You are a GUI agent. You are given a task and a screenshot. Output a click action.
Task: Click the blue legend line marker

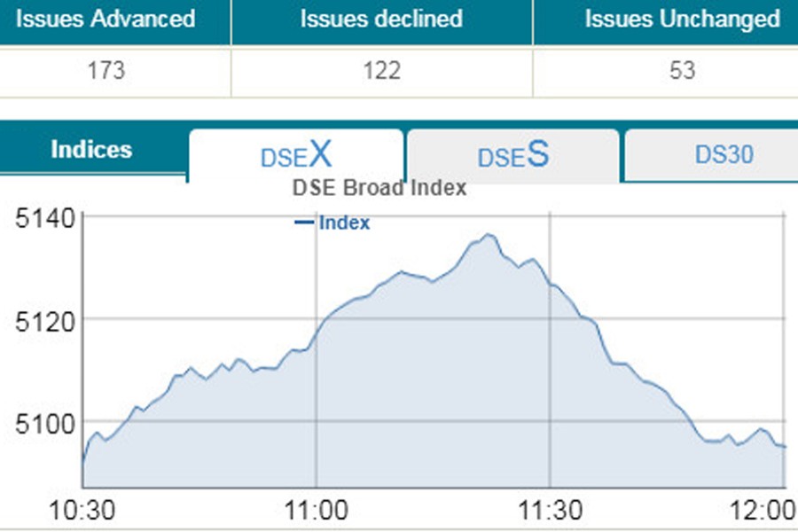click(303, 223)
